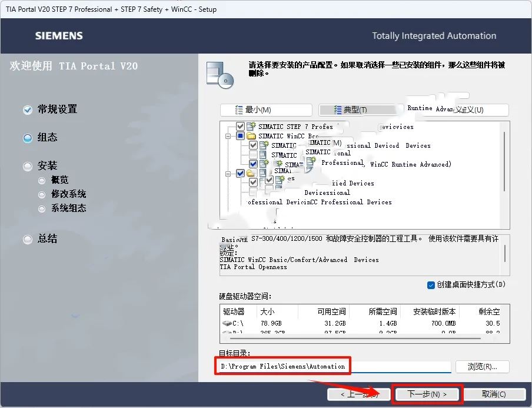Image resolution: width=532 pixels, height=408 pixels.
Task: Click the C:\ drive icon in disk list
Action: (x=228, y=323)
